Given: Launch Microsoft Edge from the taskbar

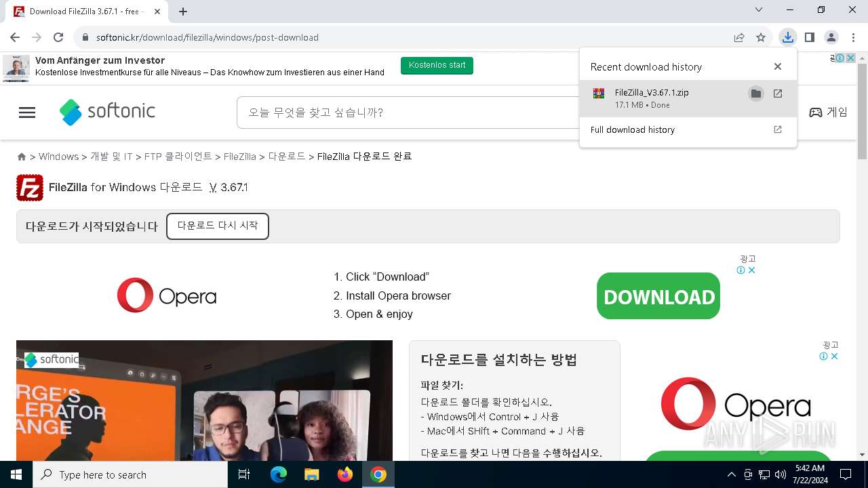Looking at the screenshot, I should click(x=279, y=474).
